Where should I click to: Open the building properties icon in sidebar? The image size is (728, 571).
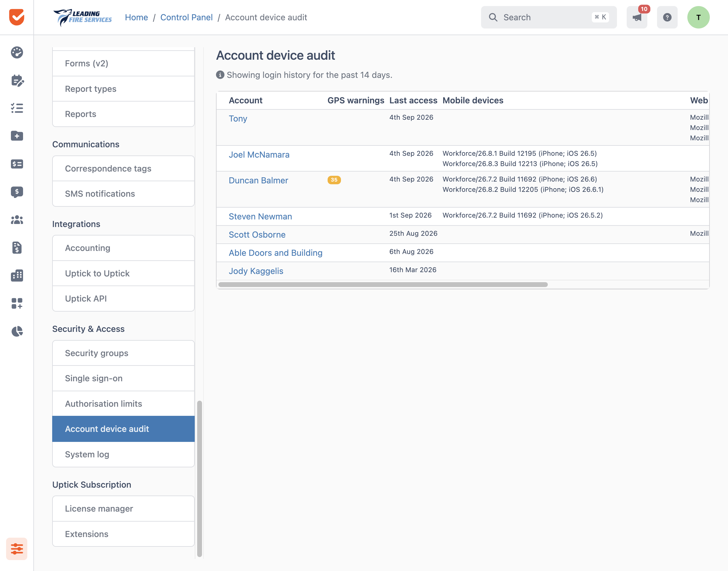pos(17,275)
